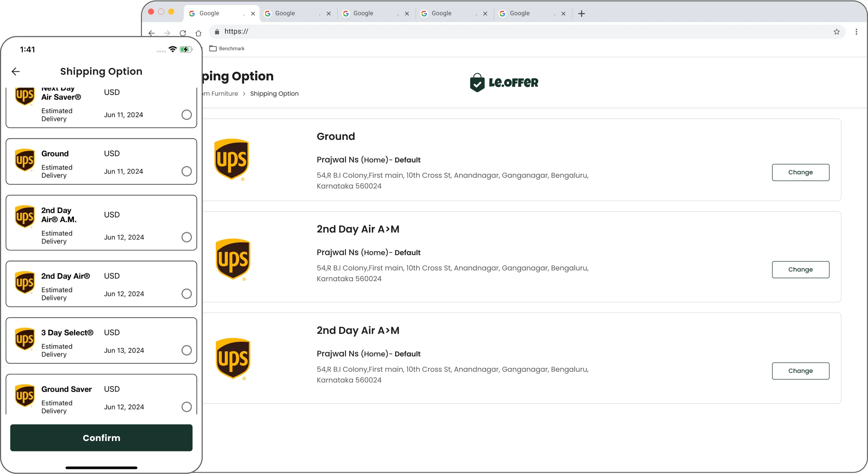Close the third Google tab
Viewport: 868px width, 474px height.
coord(407,14)
